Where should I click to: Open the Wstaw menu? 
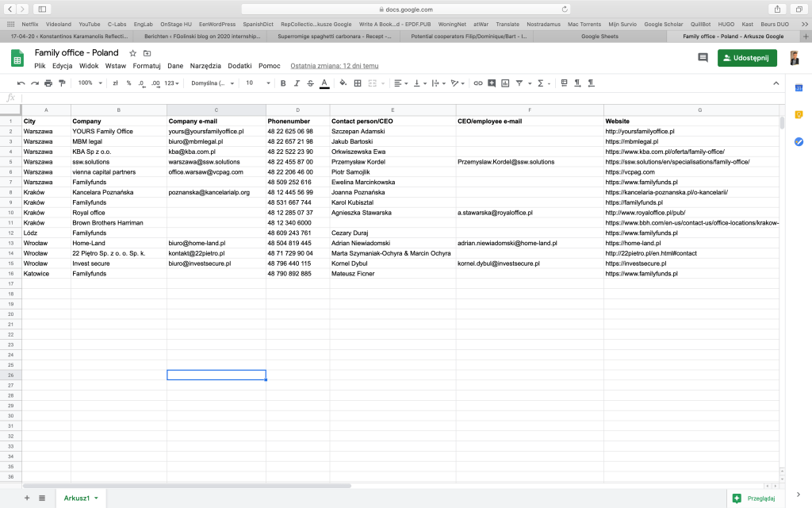tap(115, 66)
